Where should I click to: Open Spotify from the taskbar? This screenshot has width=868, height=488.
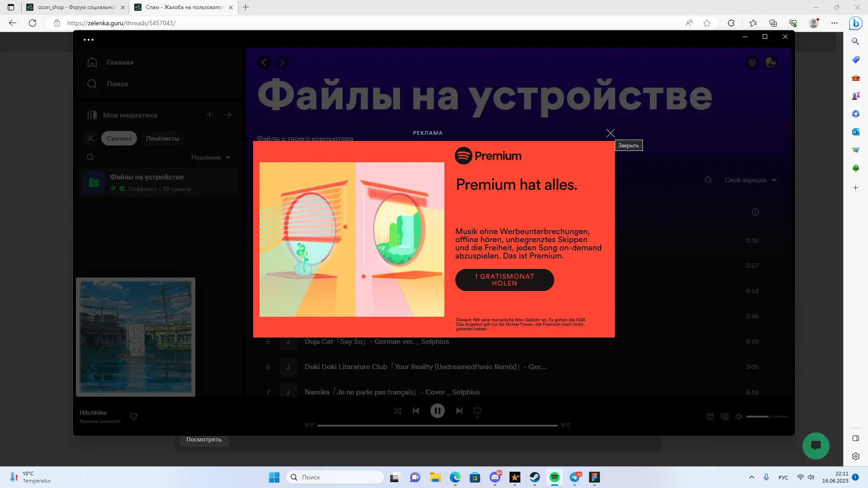coord(555,477)
